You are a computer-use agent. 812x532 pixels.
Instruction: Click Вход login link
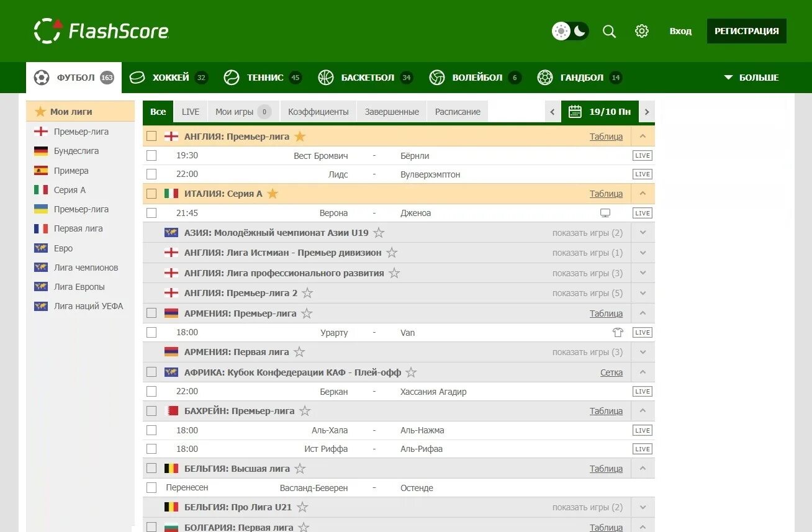point(680,31)
